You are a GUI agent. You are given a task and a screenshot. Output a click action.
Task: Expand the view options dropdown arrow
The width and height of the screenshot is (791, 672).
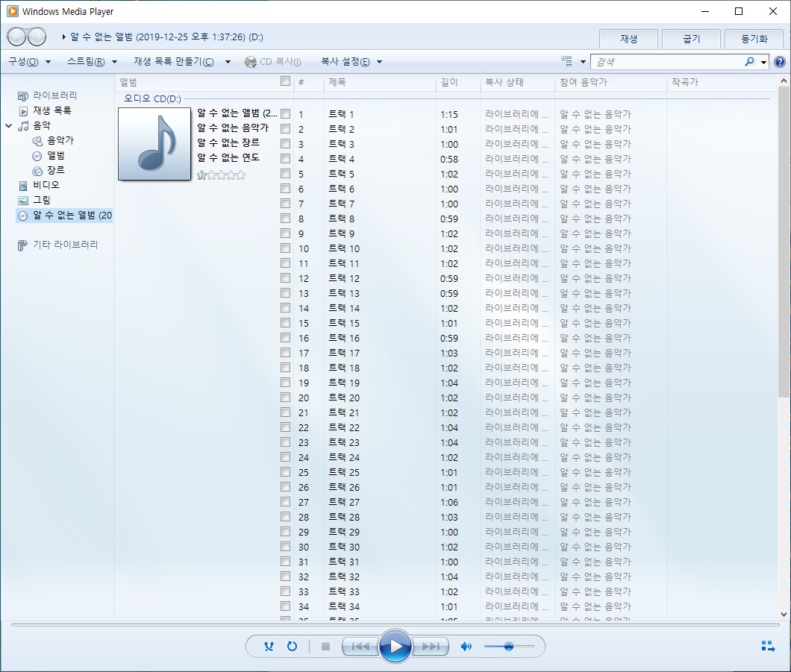tap(583, 62)
